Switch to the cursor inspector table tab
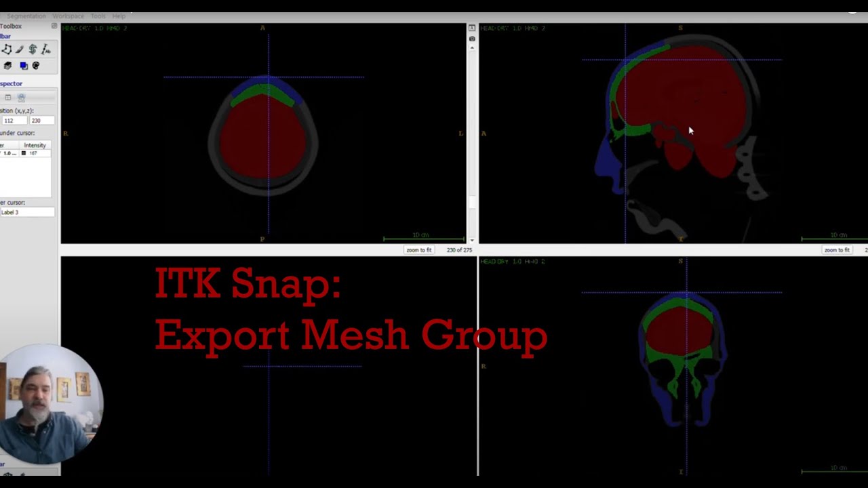Viewport: 868px width, 488px height. pyautogui.click(x=8, y=98)
